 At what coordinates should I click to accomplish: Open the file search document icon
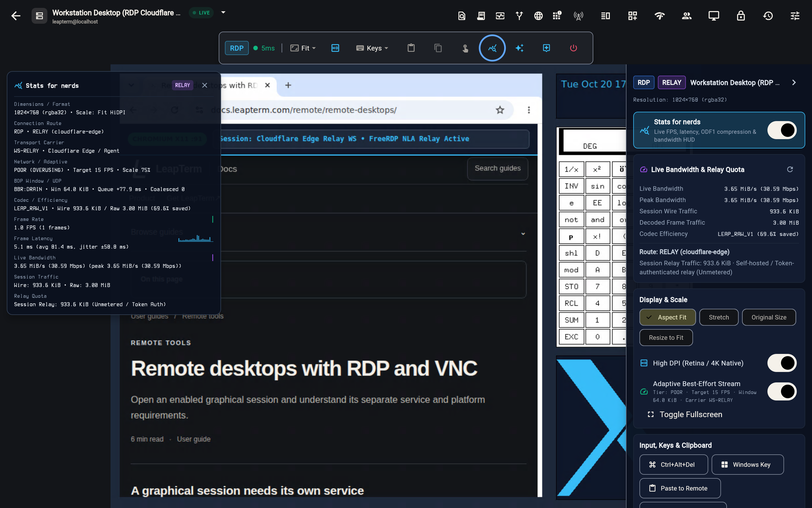pyautogui.click(x=462, y=16)
